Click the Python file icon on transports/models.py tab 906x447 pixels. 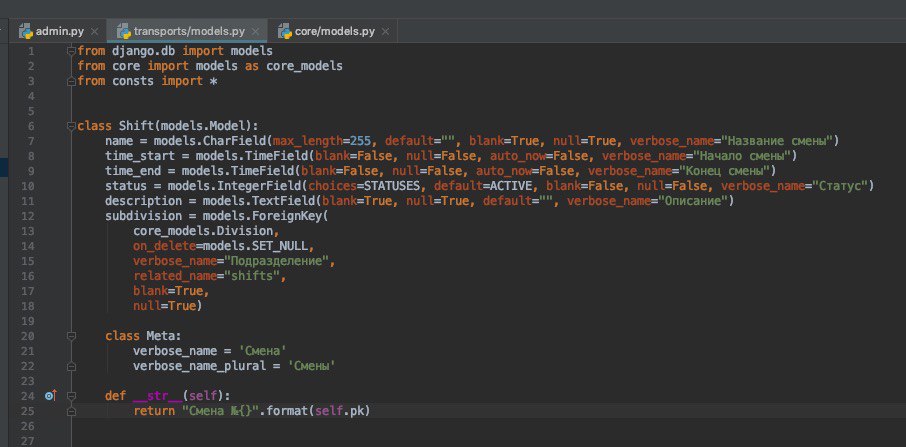(124, 31)
